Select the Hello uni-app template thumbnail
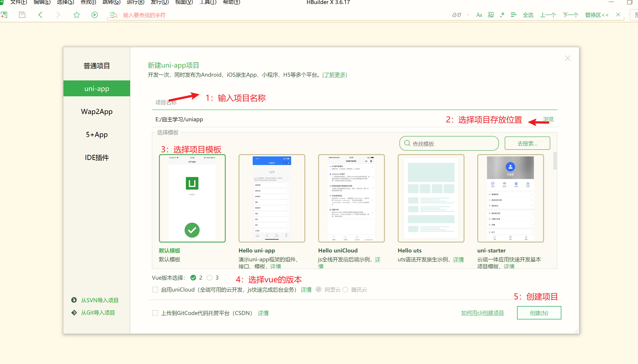 [272, 198]
